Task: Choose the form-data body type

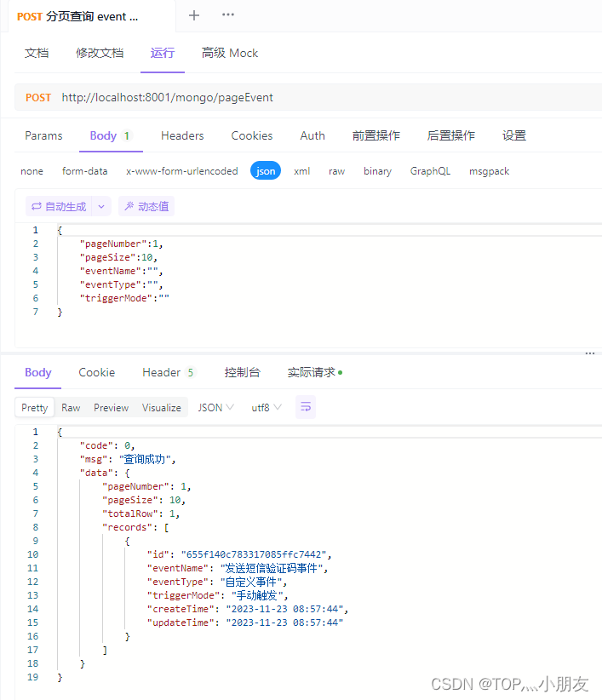Action: 85,171
